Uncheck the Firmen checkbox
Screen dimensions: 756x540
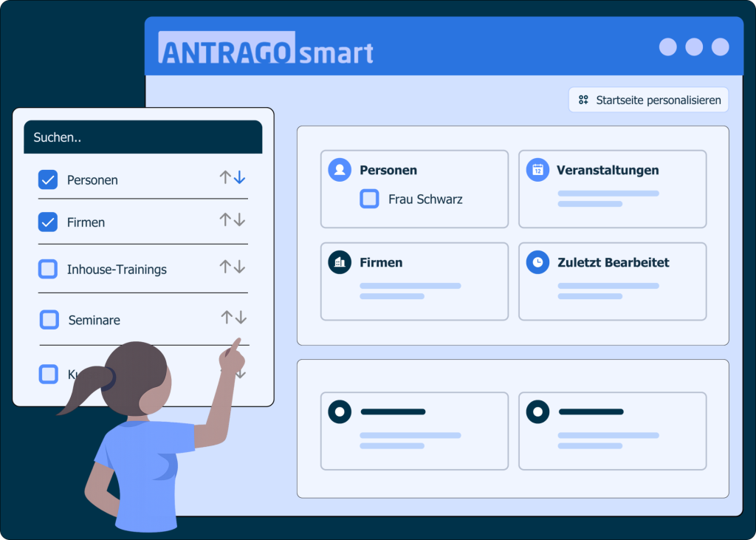(x=48, y=222)
